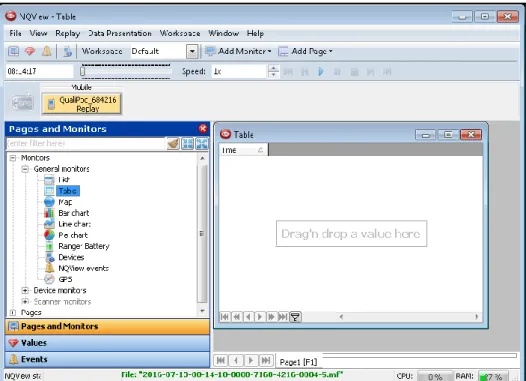The width and height of the screenshot is (526, 381).
Task: Switch to the Values section
Action: pos(107,343)
